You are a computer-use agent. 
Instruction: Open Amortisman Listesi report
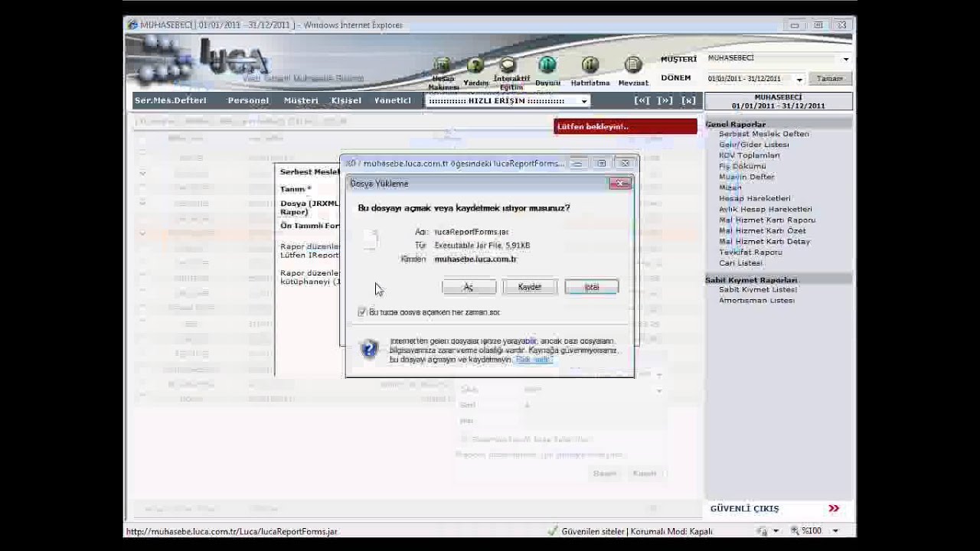click(756, 300)
